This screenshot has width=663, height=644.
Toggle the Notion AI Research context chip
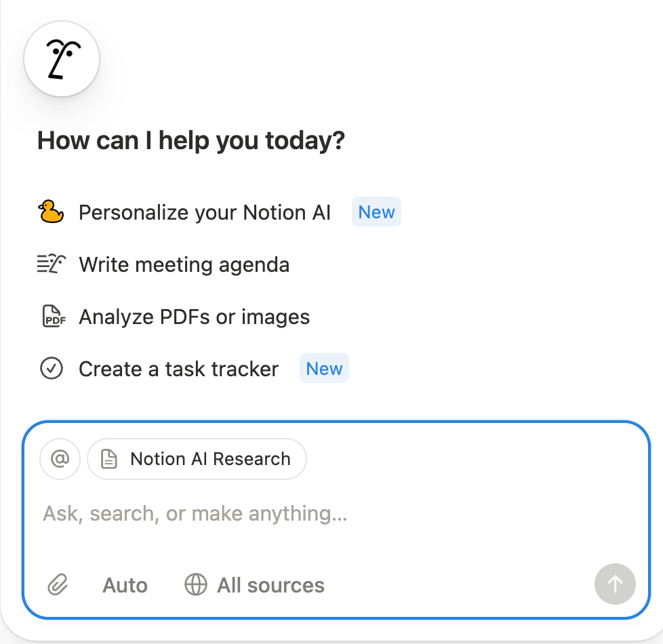[197, 459]
